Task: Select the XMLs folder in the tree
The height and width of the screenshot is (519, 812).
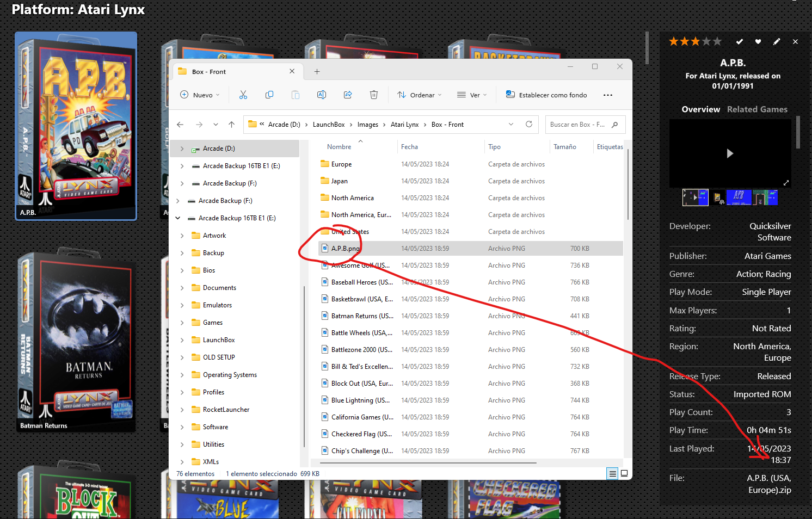Action: coord(211,462)
